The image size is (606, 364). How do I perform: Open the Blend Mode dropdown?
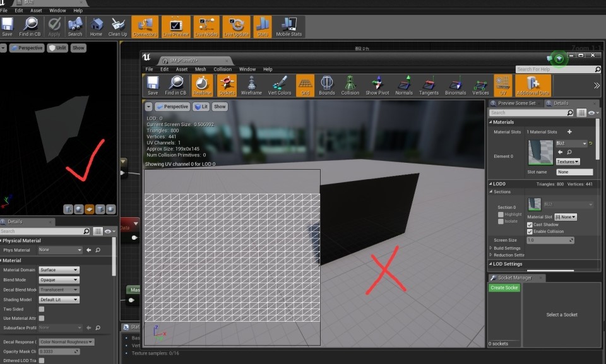pyautogui.click(x=59, y=279)
